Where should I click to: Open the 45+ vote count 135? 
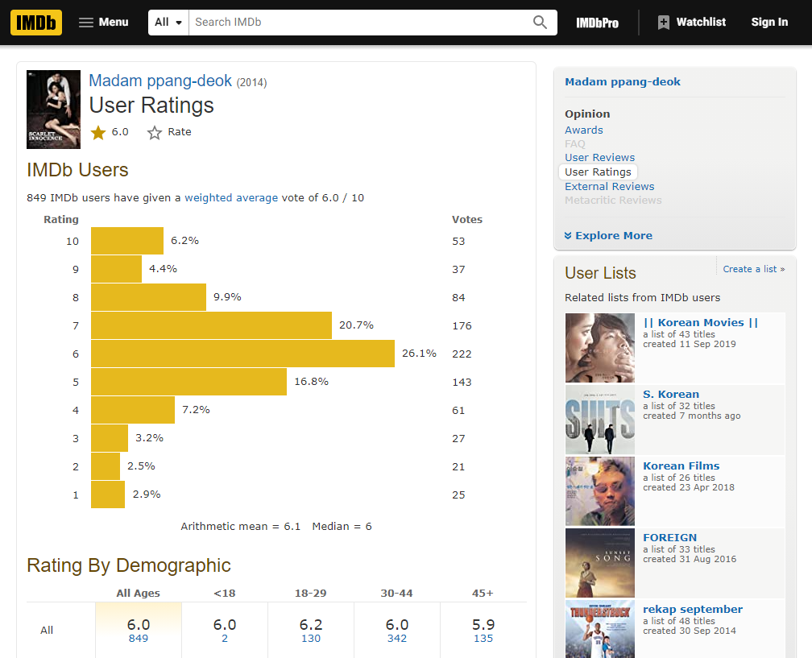coord(483,639)
